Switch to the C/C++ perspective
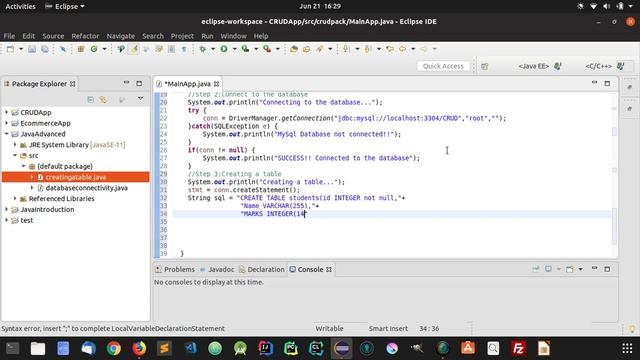The image size is (640, 360). click(x=604, y=66)
